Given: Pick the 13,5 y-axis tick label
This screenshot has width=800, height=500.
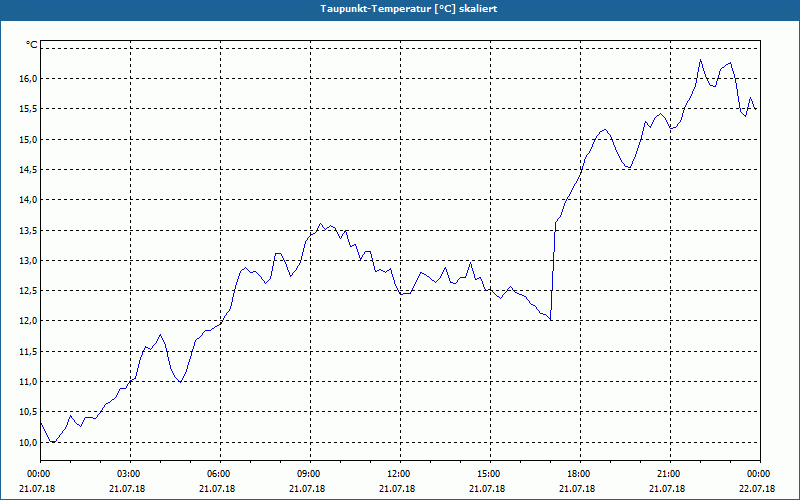Looking at the screenshot, I should [x=29, y=230].
